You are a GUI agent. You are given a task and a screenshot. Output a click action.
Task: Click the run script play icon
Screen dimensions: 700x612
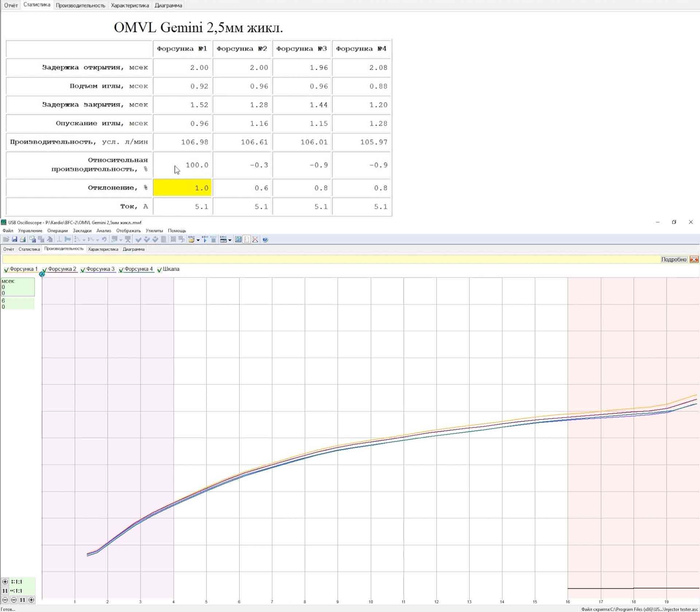(205, 239)
